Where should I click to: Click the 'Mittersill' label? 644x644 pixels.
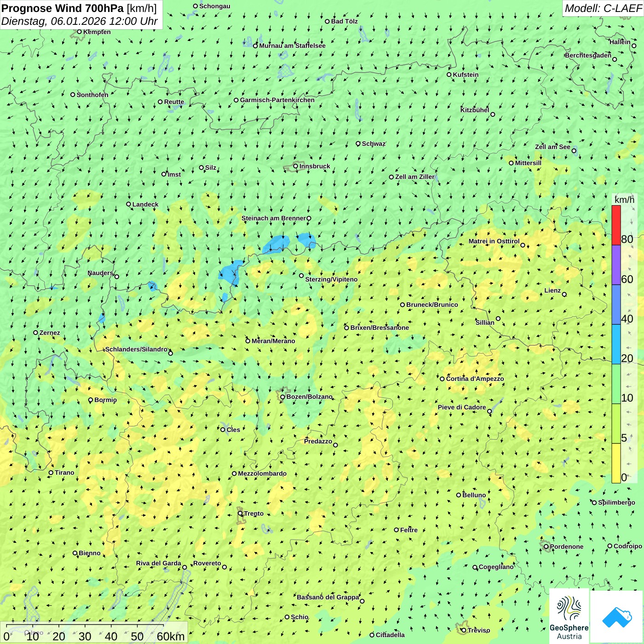point(528,163)
